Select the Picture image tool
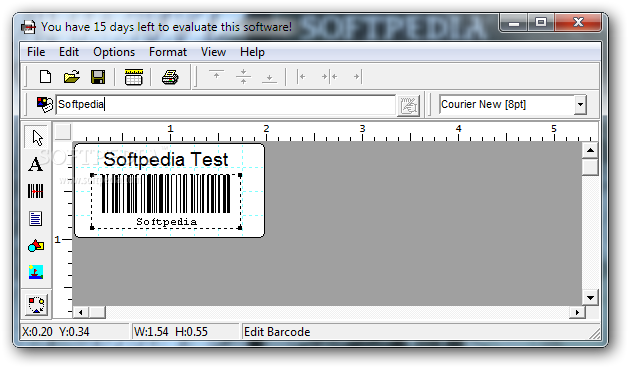 pos(36,272)
